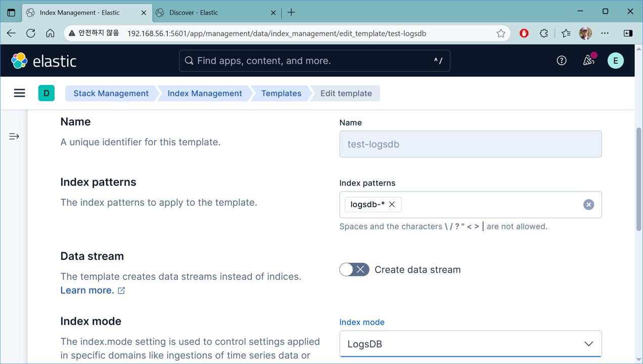Switch to the Discover - Elastic browser tab
The height and width of the screenshot is (364, 643).
click(215, 13)
